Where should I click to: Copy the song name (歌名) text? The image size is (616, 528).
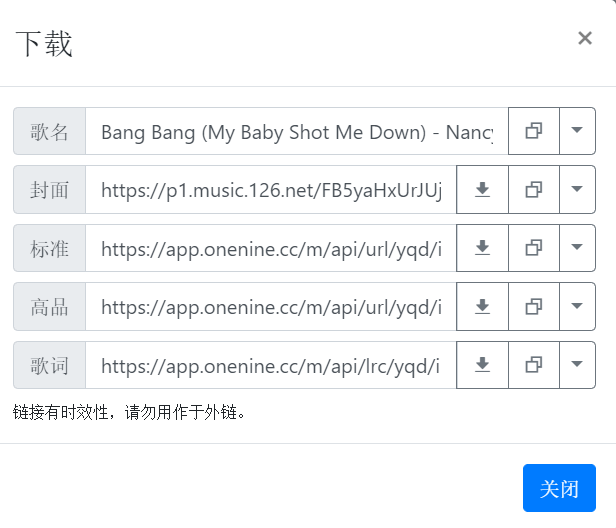pyautogui.click(x=534, y=131)
